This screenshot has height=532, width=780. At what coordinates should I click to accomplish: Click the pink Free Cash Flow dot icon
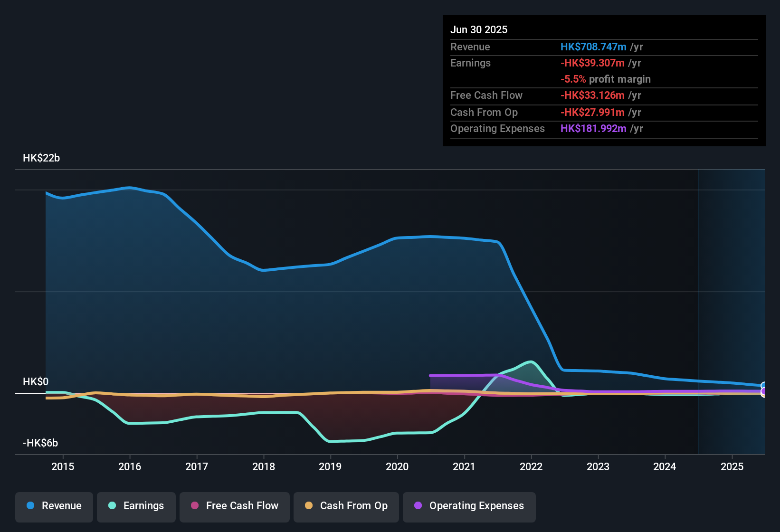point(194,506)
